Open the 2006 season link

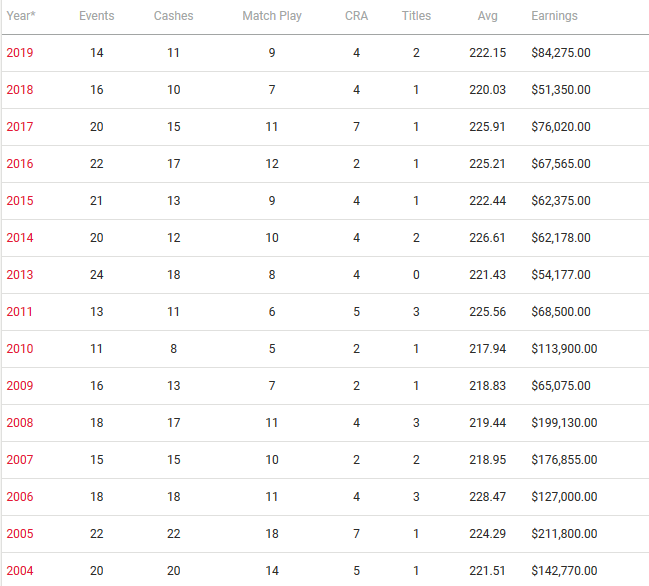click(20, 497)
